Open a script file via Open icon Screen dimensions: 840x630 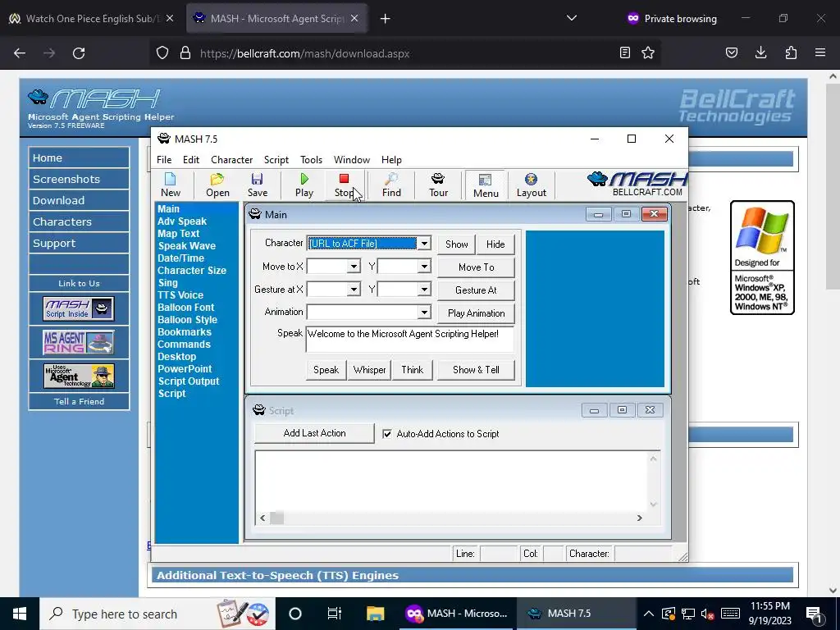click(x=217, y=185)
